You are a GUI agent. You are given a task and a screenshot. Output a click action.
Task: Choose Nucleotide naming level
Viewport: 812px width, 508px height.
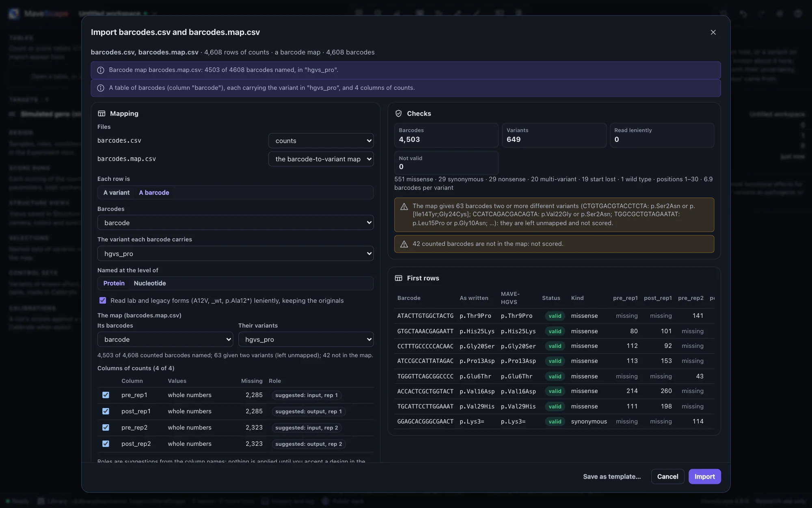(x=150, y=283)
